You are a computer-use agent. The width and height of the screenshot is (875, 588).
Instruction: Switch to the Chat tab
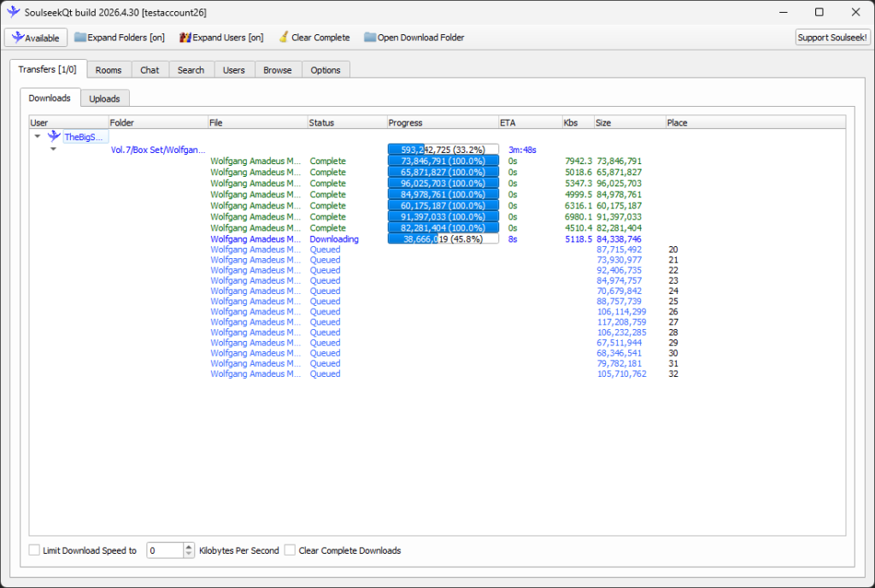pos(150,70)
